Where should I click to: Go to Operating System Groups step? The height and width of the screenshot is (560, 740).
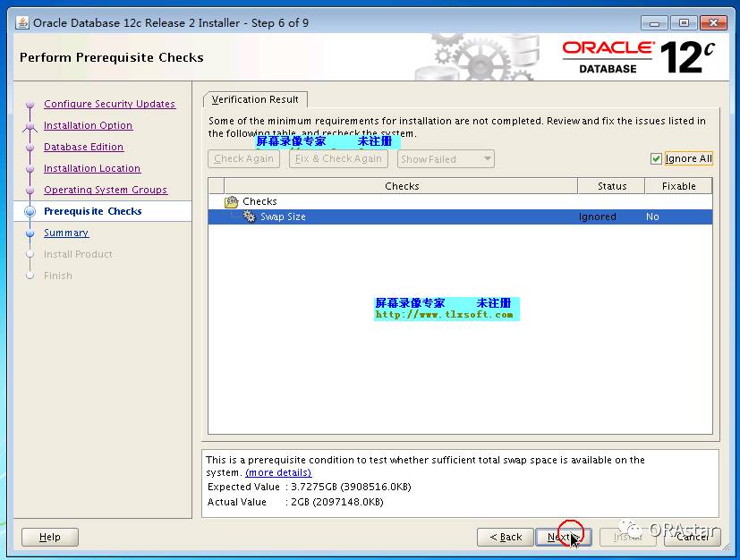(106, 190)
